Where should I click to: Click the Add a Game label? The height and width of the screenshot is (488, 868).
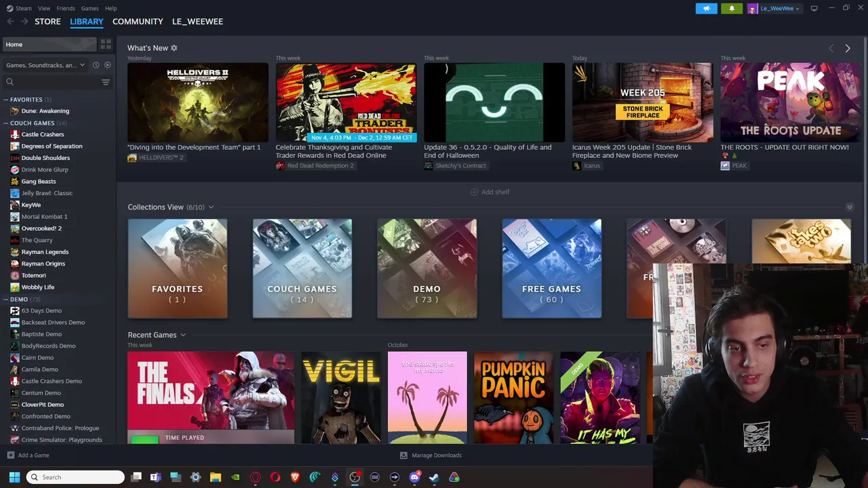click(x=33, y=455)
